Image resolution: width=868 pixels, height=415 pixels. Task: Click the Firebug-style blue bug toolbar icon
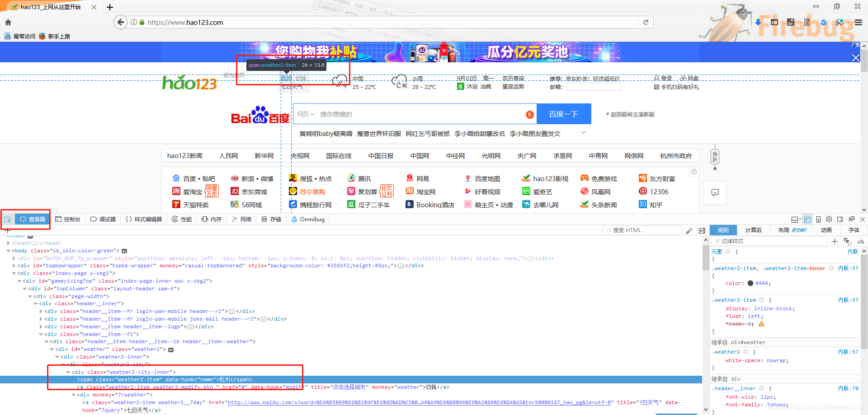click(823, 22)
